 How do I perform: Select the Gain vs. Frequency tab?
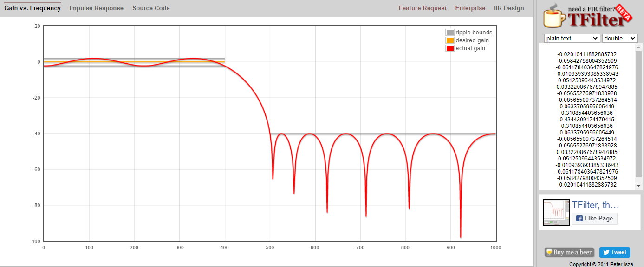tap(33, 8)
